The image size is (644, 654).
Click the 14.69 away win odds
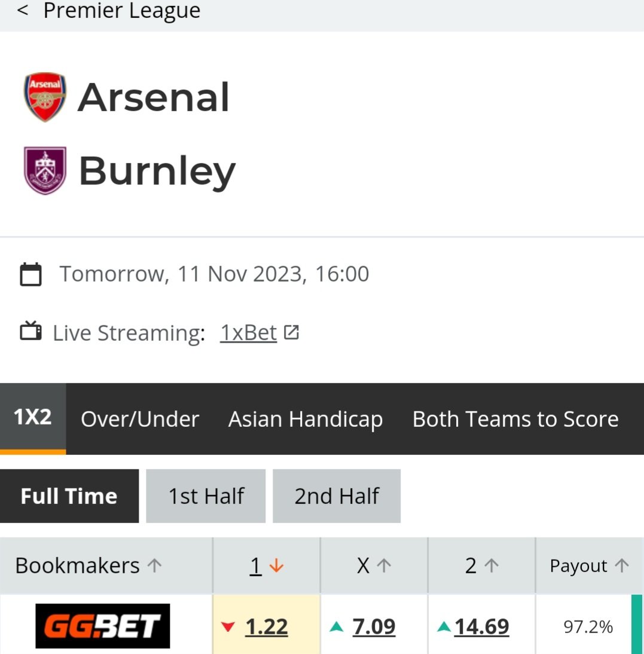coord(482,627)
